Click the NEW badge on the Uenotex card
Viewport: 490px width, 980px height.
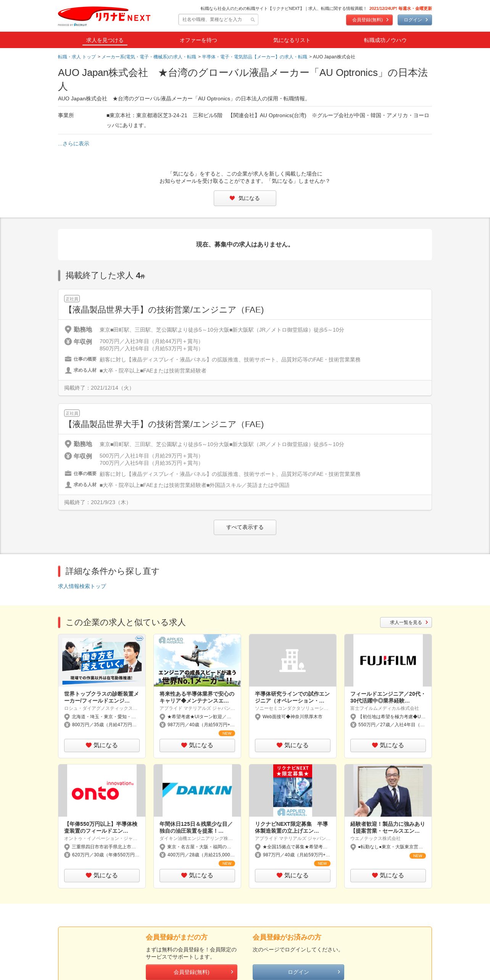point(417,856)
